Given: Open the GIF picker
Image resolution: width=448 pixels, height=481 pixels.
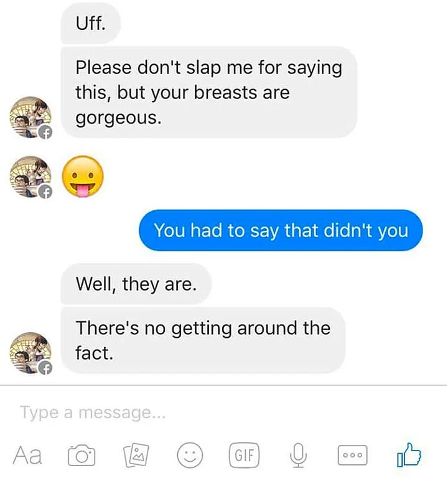Looking at the screenshot, I should pyautogui.click(x=245, y=455).
